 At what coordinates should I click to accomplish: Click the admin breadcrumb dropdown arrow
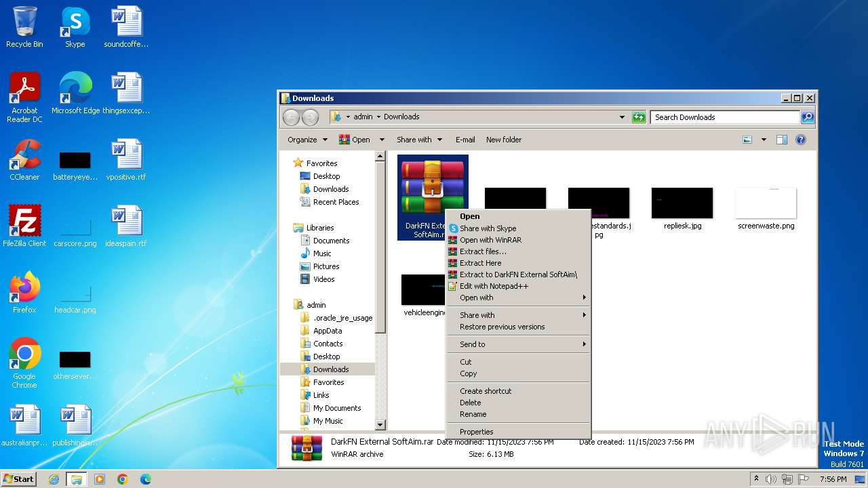378,117
